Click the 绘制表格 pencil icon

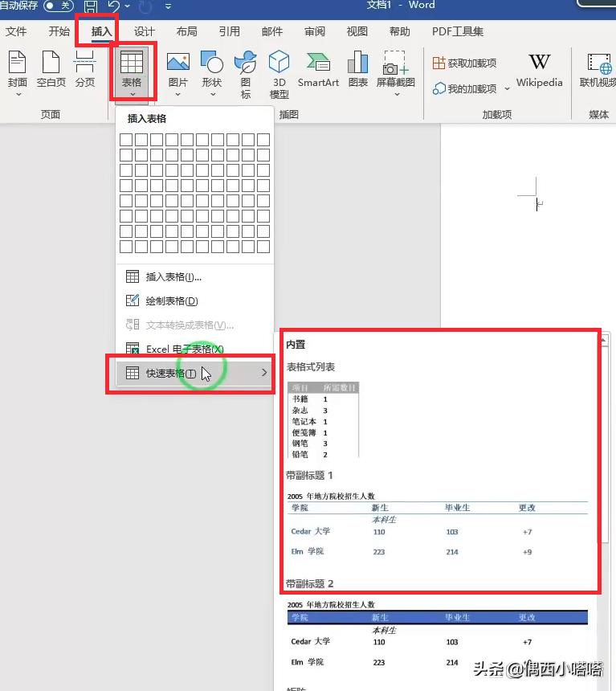coord(133,301)
